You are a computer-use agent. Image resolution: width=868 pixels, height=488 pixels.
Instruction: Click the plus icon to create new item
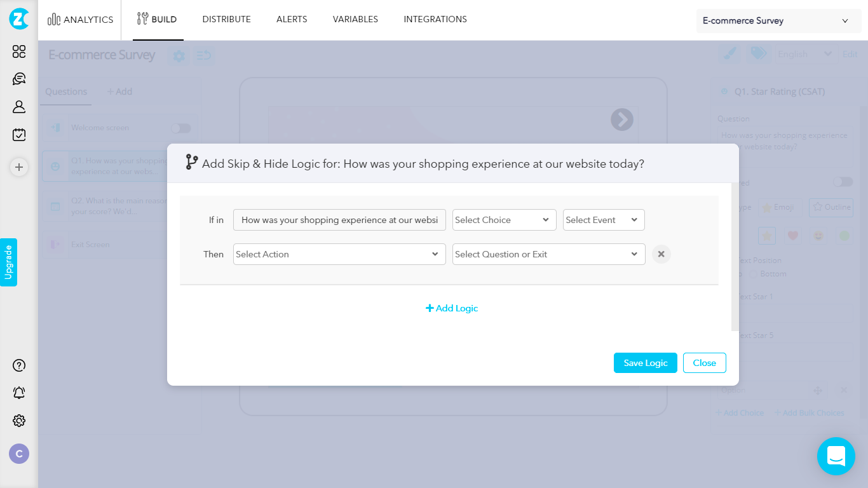click(18, 167)
